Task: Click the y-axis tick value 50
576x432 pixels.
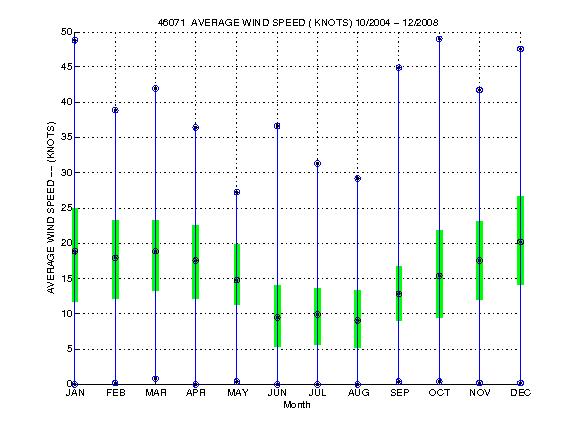Action: click(x=66, y=32)
